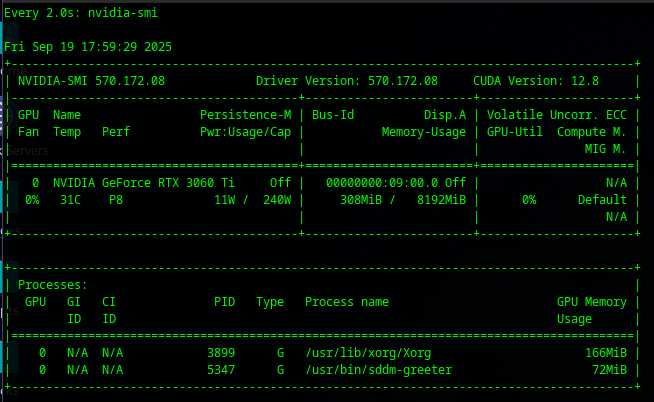
Task: Click PID '5347' in the process list
Action: pyautogui.click(x=221, y=370)
